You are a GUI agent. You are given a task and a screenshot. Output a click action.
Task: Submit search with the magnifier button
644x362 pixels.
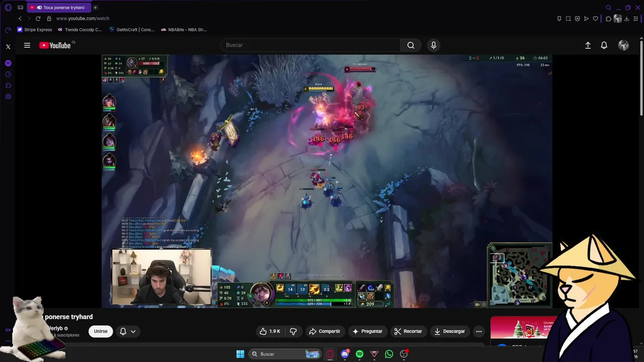tap(411, 45)
